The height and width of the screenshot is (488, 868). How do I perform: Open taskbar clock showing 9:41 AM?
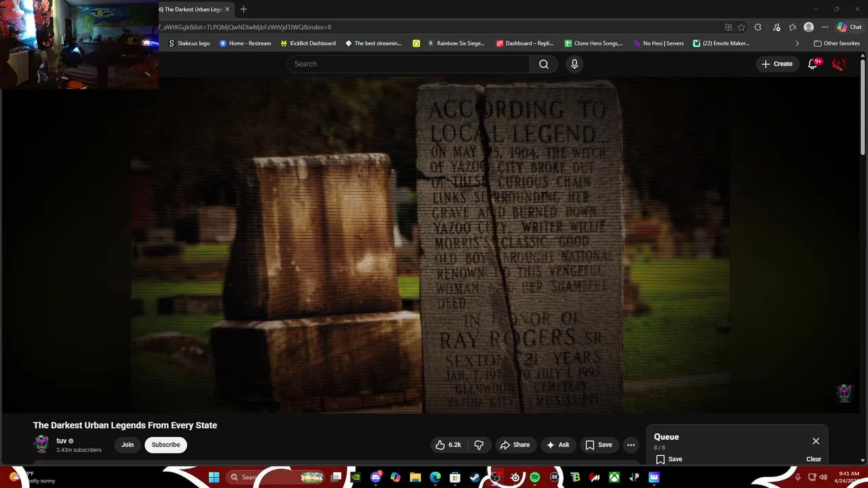tap(846, 477)
